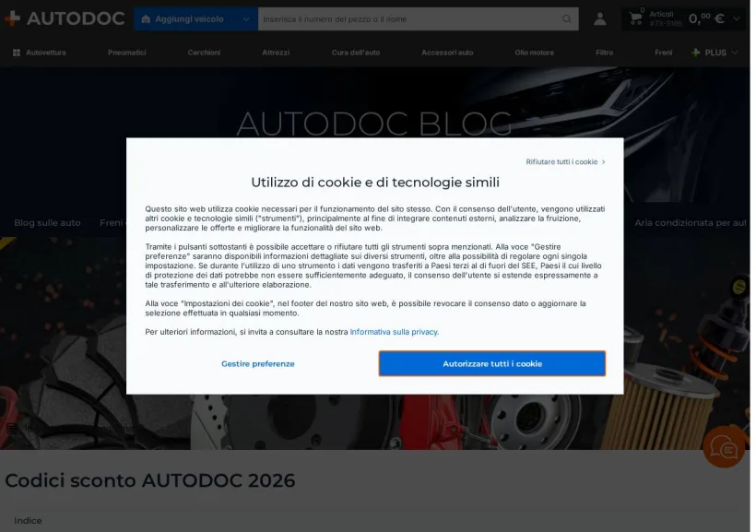Go to Pneumatici menu item
Screen dimensions: 756x532
click(127, 53)
